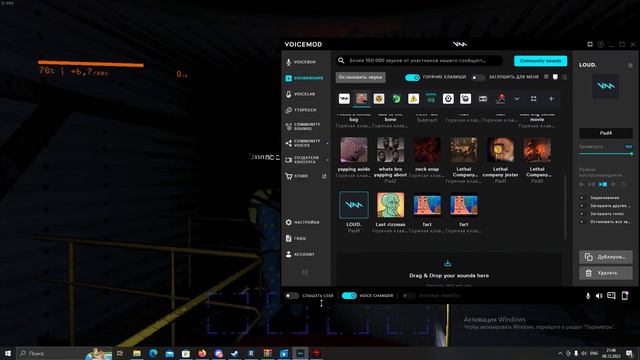Play the whats bro yapping about sound

tap(391, 150)
